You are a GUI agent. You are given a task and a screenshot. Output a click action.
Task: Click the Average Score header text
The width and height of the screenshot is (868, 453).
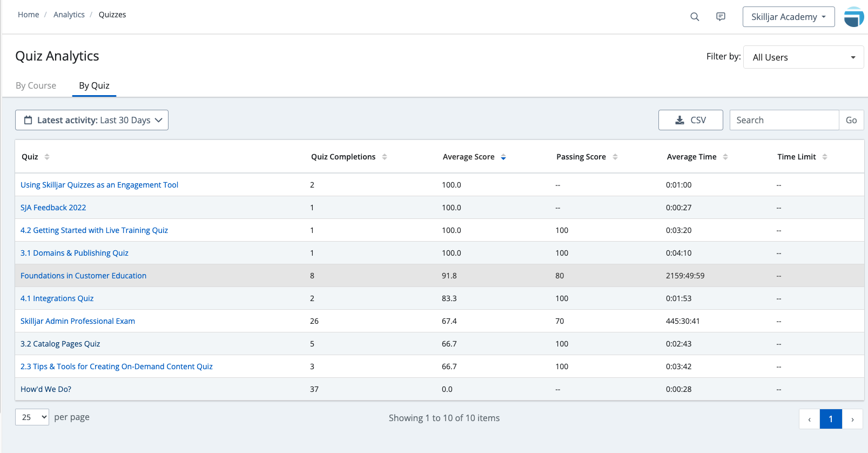[468, 157]
